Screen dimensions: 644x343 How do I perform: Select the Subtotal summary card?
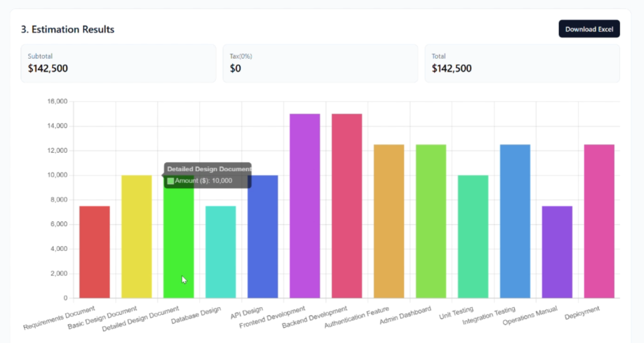pos(118,63)
